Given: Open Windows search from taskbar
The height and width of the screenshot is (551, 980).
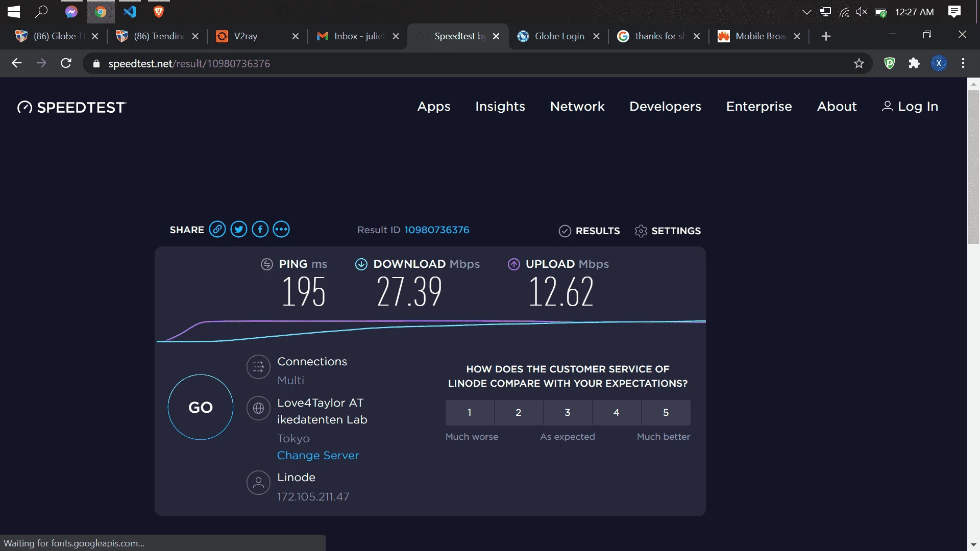Looking at the screenshot, I should click(41, 12).
